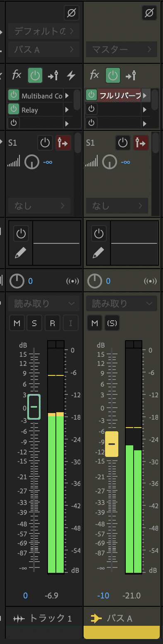Image resolution: width=163 pixels, height=644 pixels.
Task: Click the lightning pre-render icon on トラック 1
Action: [x=71, y=76]
